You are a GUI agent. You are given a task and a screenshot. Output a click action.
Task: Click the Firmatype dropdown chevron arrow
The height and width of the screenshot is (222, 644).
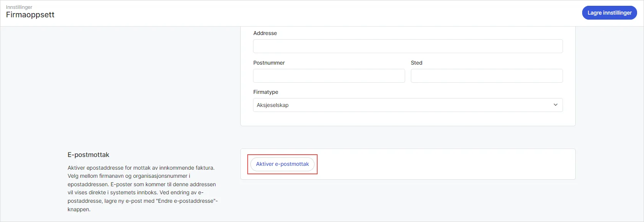555,105
